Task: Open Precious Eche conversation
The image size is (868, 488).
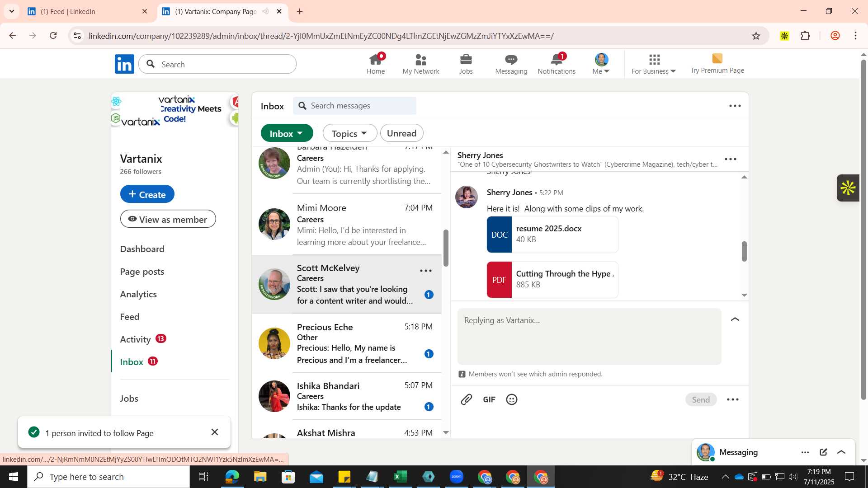Action: click(347, 343)
